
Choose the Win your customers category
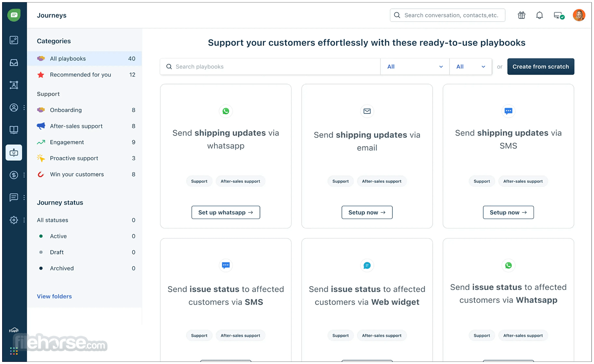85,174
